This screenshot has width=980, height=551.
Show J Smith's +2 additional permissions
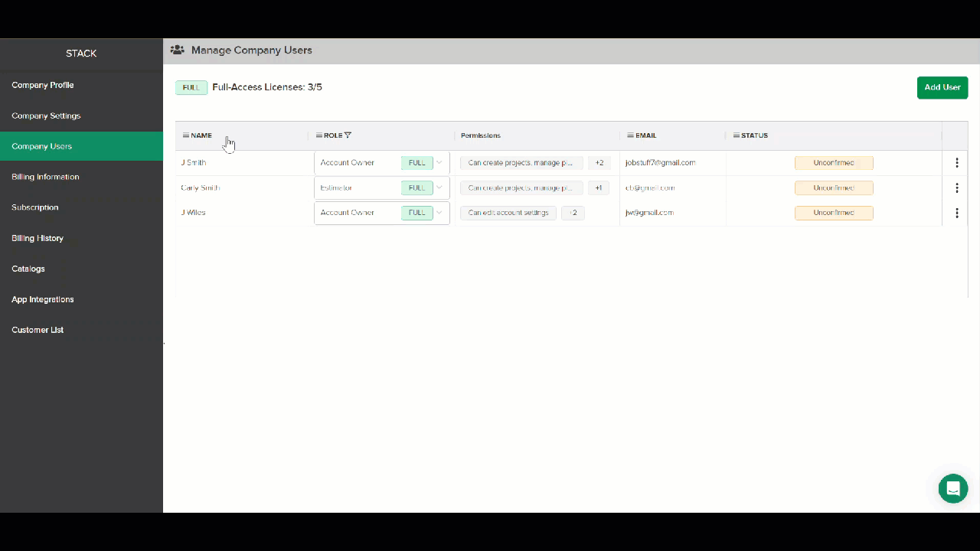[x=599, y=163]
